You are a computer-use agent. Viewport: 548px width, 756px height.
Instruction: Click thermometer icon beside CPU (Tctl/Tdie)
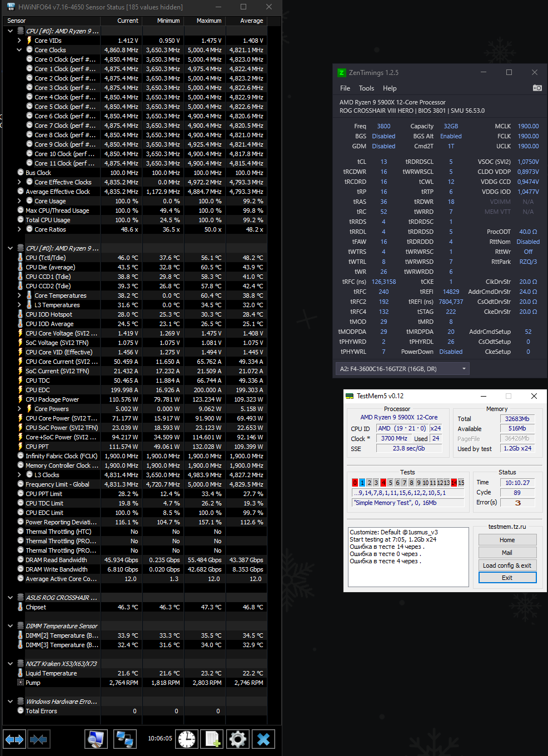tap(21, 258)
